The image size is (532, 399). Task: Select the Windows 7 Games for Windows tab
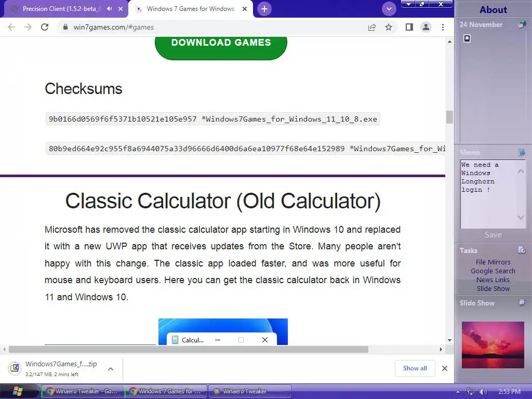point(190,9)
